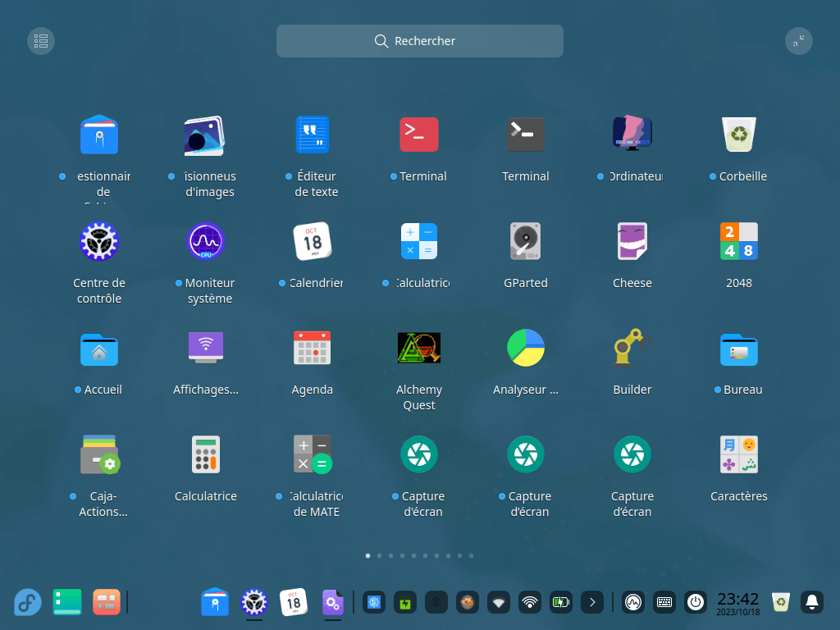Launch Alchemy Quest
The image size is (840, 630).
419,348
